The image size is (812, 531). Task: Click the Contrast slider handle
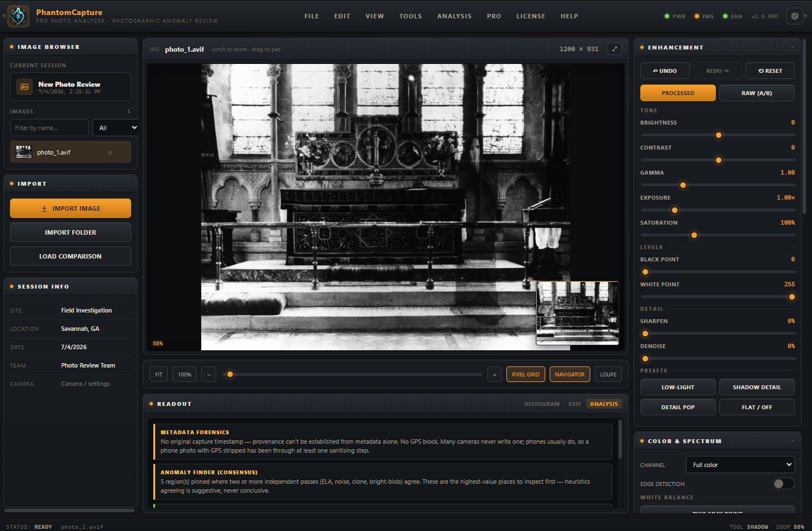718,160
